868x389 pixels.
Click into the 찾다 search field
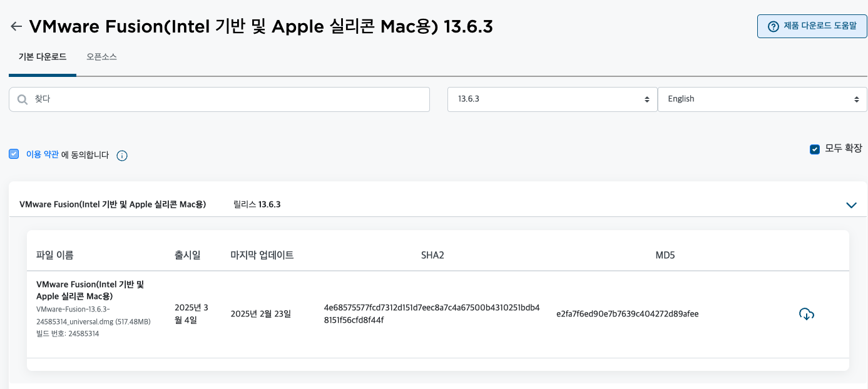(219, 99)
